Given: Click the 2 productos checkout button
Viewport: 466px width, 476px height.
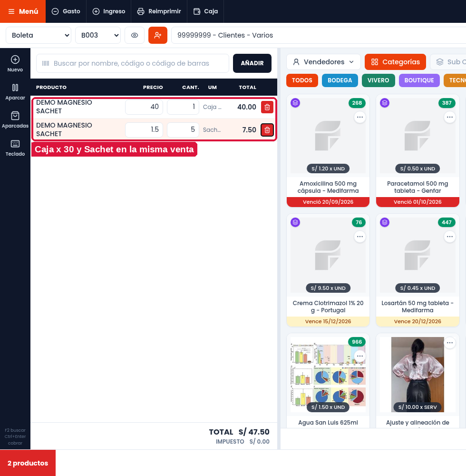Looking at the screenshot, I should [28, 463].
